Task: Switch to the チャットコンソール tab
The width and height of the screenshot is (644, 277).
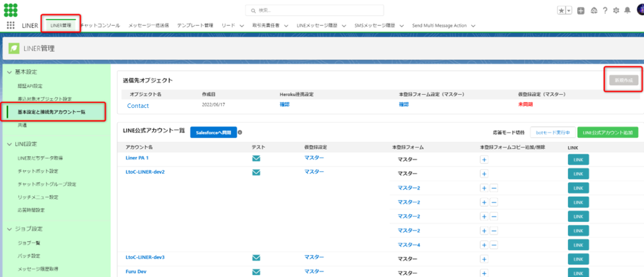Action: pos(101,25)
